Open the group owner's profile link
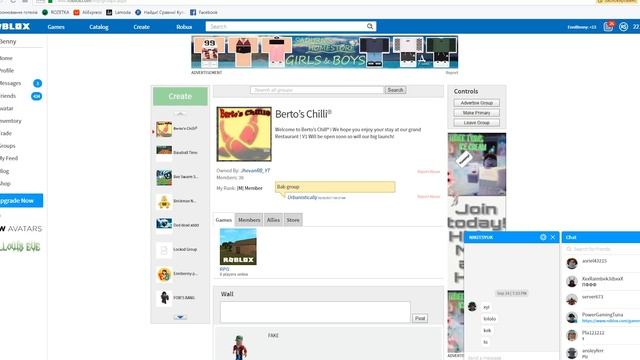640x360 pixels. pos(256,171)
